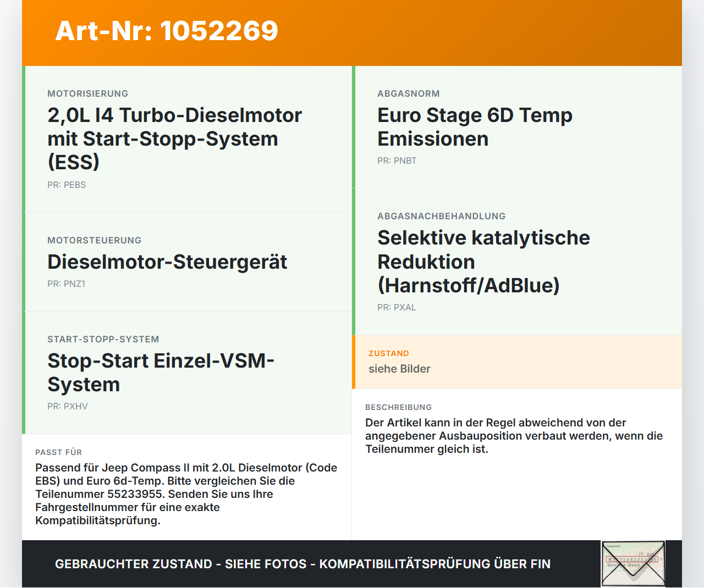The height and width of the screenshot is (588, 704).
Task: Click the ABGASNACHBEHANDLUNG label
Action: pyautogui.click(x=442, y=216)
